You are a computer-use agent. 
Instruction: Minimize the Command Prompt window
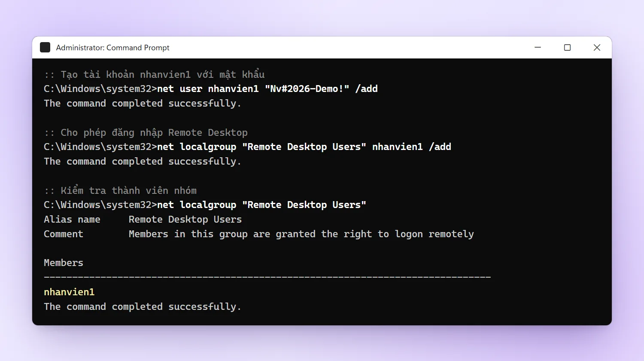[538, 47]
